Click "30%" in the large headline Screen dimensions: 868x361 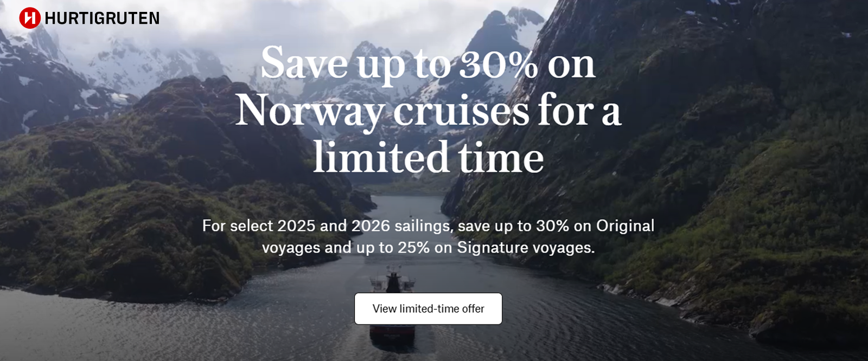coord(499,65)
